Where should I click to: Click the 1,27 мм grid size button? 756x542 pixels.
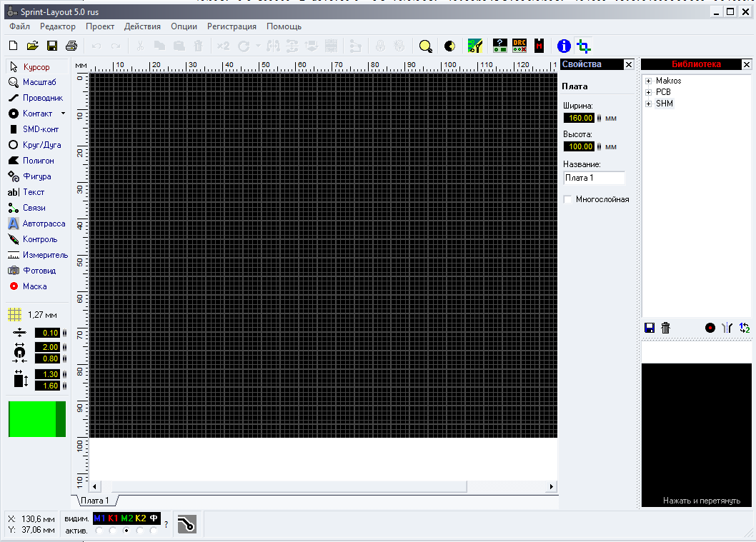[34, 314]
